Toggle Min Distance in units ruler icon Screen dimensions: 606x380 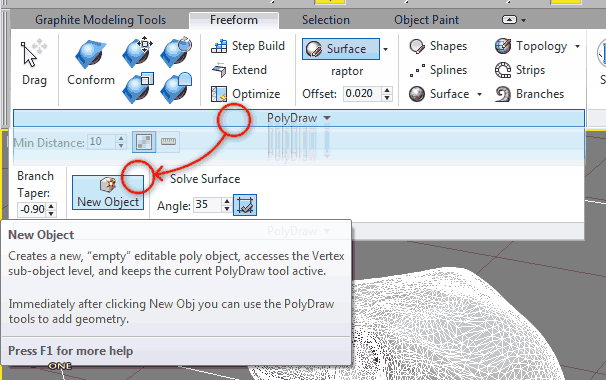tap(168, 142)
